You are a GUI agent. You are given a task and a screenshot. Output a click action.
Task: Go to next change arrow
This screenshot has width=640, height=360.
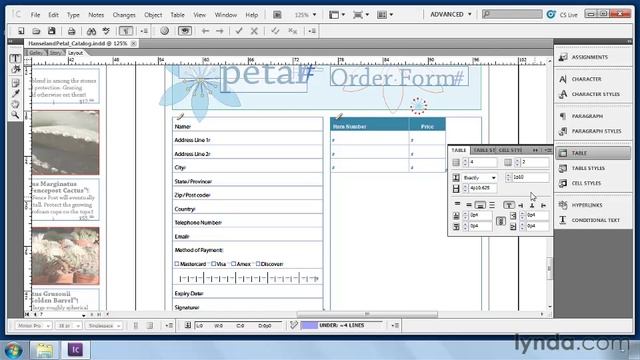coord(220,31)
